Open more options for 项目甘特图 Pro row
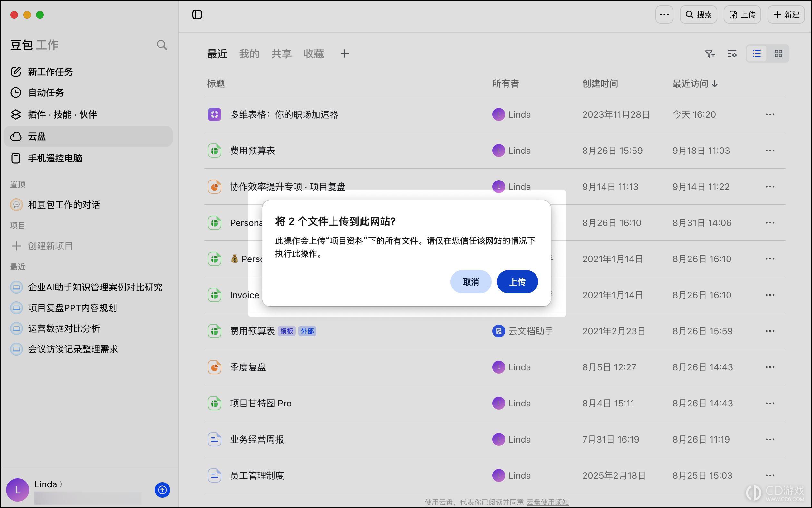The height and width of the screenshot is (508, 812). pos(770,404)
